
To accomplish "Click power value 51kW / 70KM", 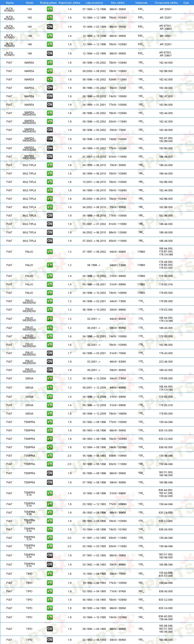I will point(118,353).
